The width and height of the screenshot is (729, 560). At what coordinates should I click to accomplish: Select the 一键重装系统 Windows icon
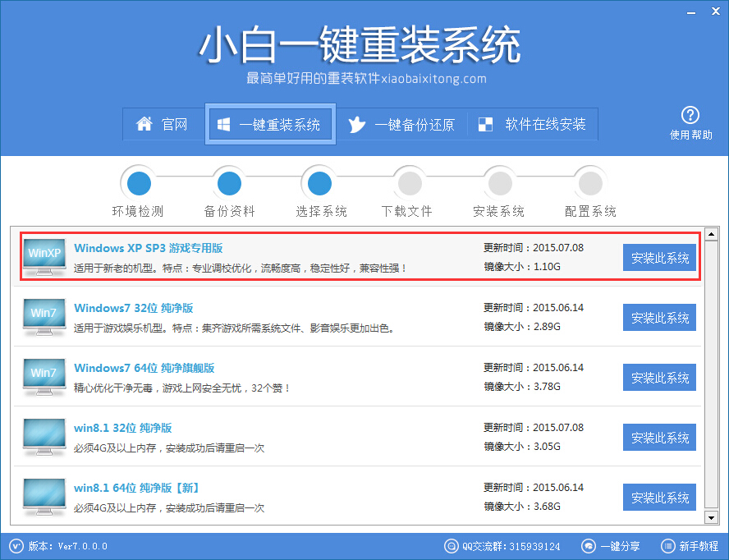point(222,124)
